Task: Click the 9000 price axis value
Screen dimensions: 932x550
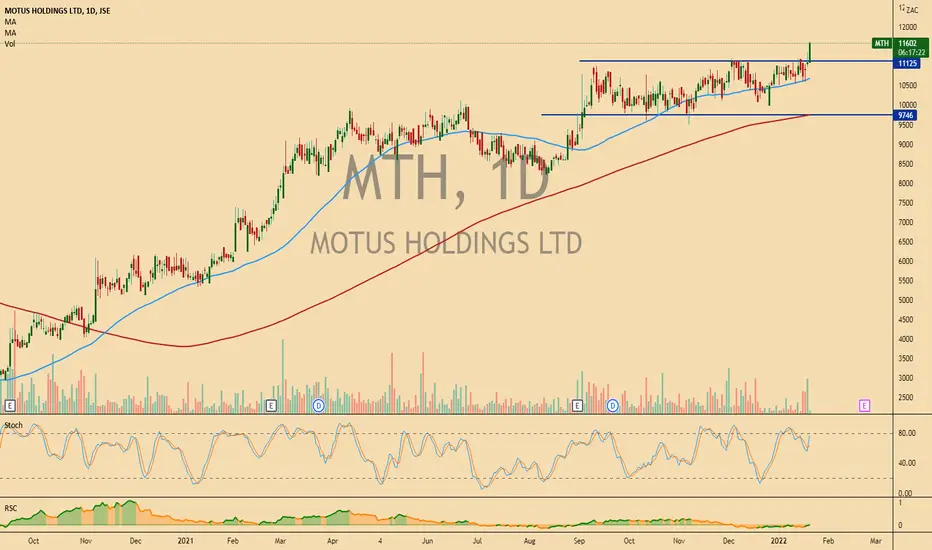Action: (906, 144)
